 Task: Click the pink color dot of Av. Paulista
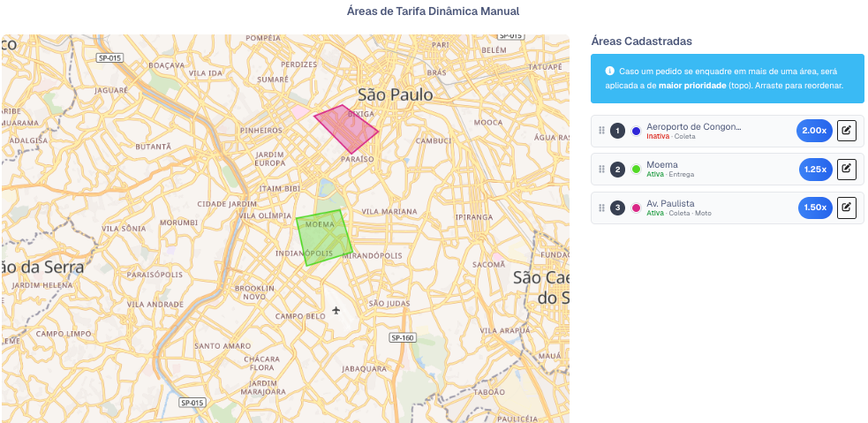pos(636,208)
